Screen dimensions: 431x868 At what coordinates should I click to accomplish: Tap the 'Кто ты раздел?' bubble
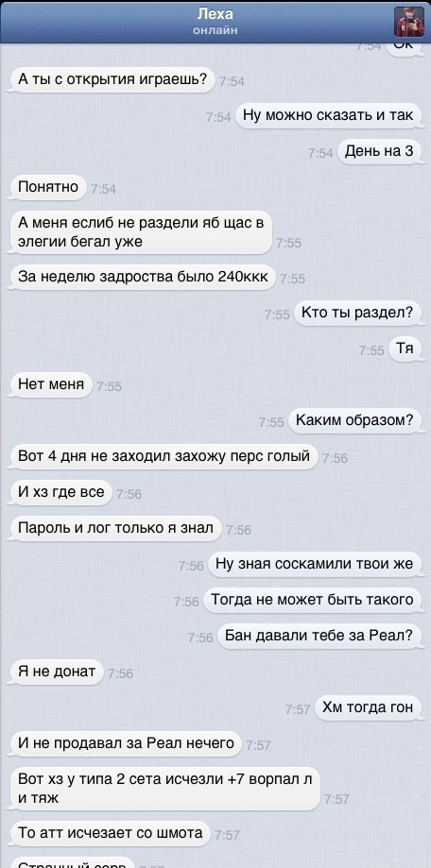(x=357, y=313)
